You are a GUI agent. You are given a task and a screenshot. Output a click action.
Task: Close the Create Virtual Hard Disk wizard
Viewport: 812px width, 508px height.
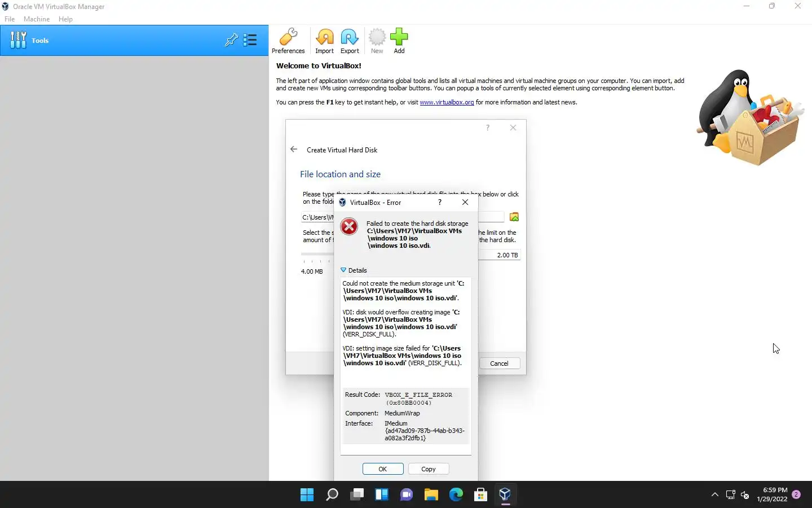click(513, 128)
